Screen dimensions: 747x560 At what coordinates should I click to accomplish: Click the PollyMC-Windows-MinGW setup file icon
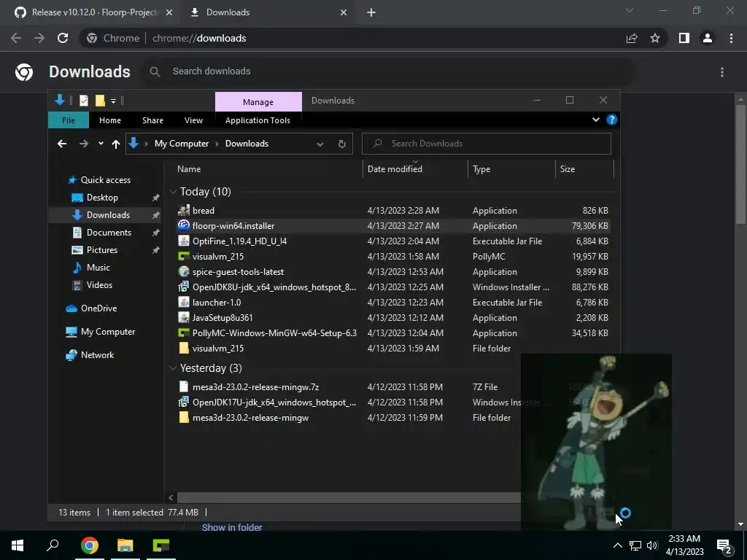pyautogui.click(x=183, y=332)
